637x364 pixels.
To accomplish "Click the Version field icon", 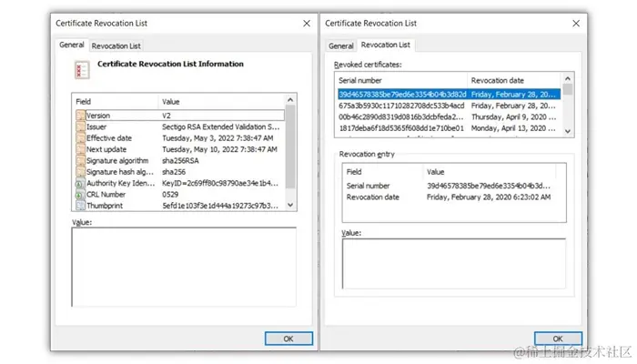I will (x=80, y=116).
